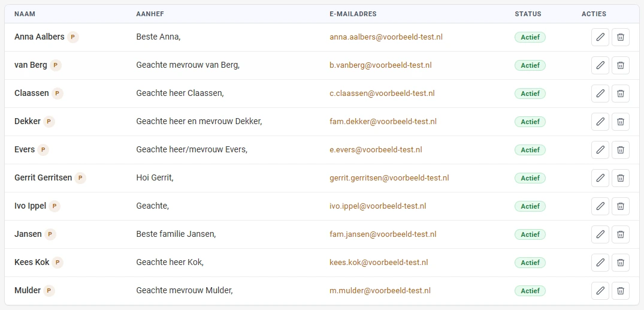Screen dimensions: 644x310
Task: Click the P badge next to Anna Aalbers
Action: point(73,37)
